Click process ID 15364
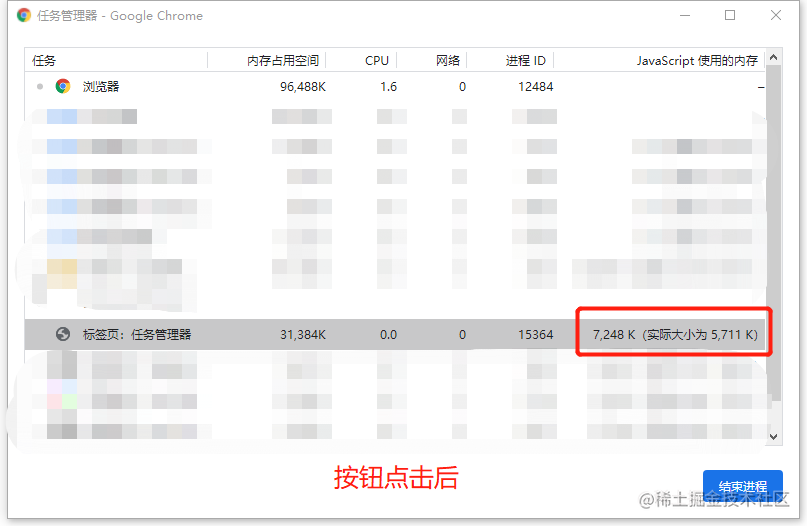807x526 pixels. click(535, 335)
